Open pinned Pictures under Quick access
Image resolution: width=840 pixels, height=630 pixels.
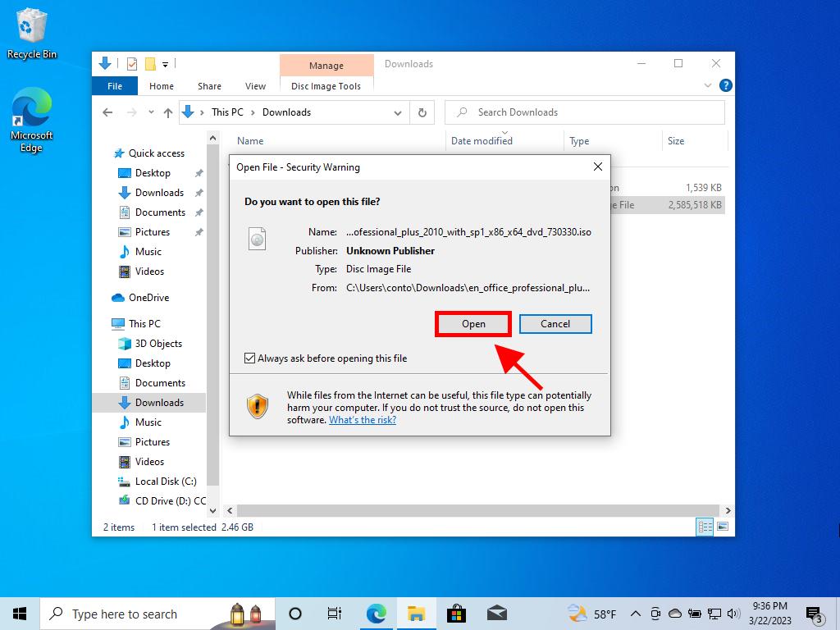point(152,232)
